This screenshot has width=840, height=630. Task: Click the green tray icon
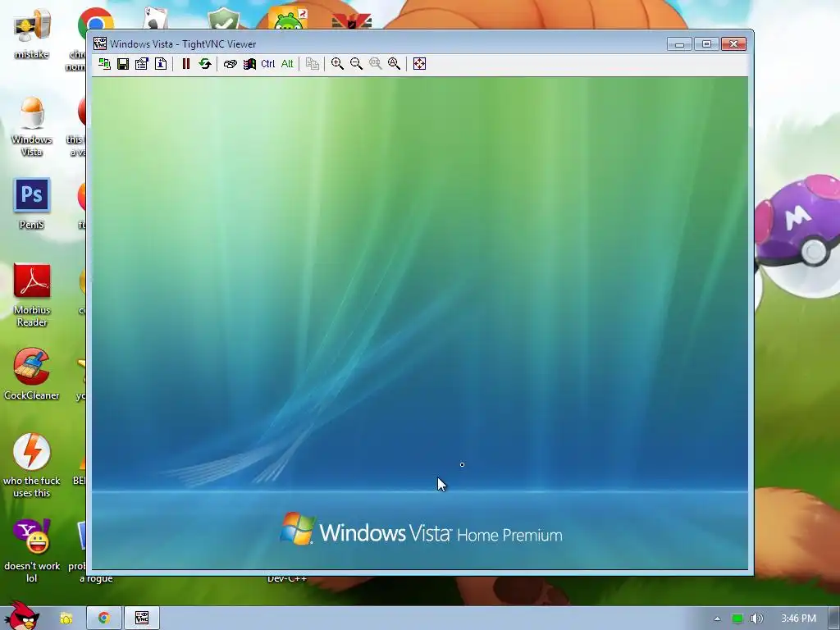pos(737,619)
